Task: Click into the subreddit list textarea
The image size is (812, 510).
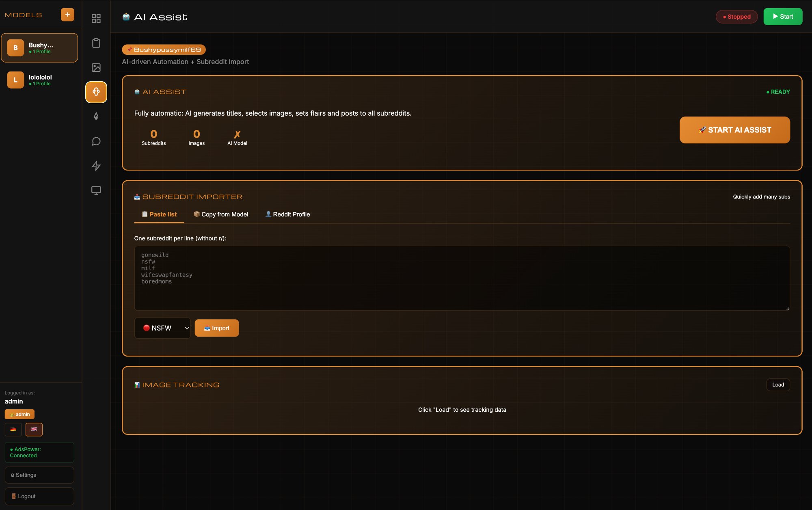Action: pos(462,278)
